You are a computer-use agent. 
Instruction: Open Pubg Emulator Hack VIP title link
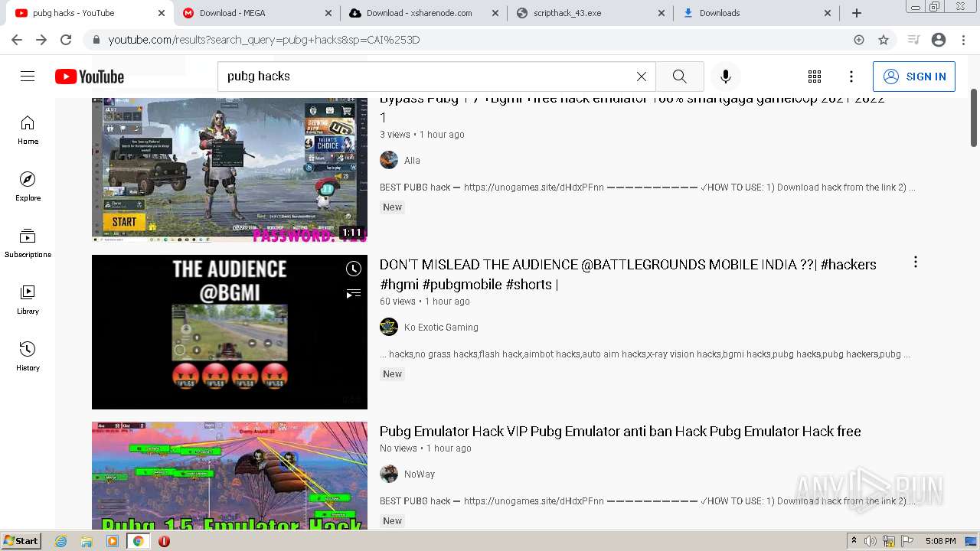(620, 432)
